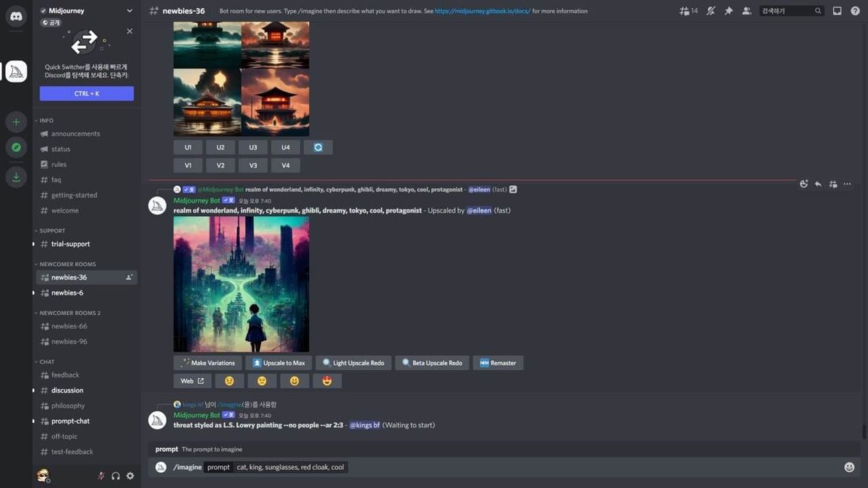The width and height of the screenshot is (868, 488).
Task: Create thread from hovered message
Action: (x=833, y=184)
